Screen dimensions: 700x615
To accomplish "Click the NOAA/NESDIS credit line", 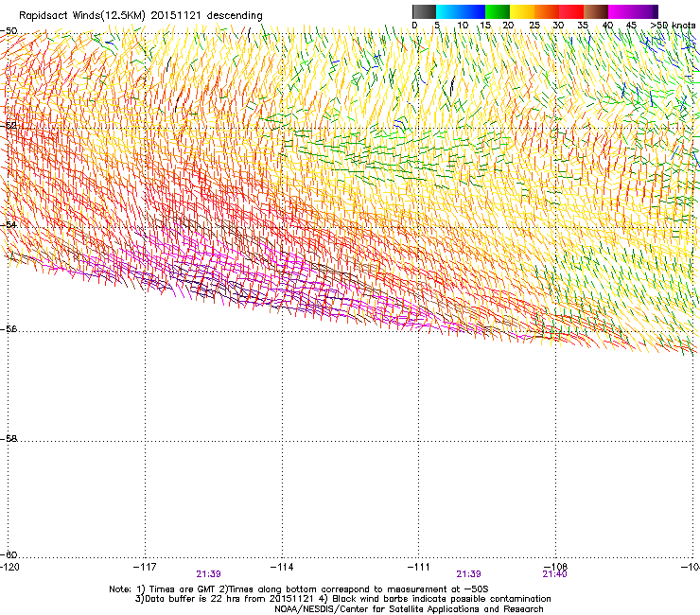I will [409, 608].
